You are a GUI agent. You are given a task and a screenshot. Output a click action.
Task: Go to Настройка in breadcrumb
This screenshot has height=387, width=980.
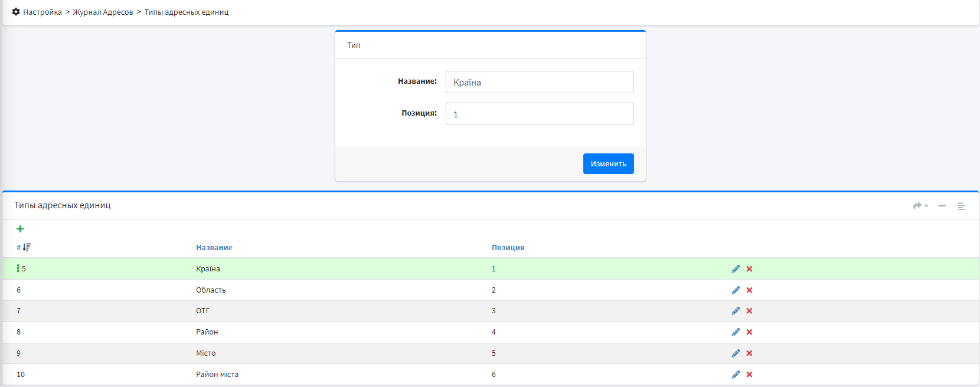click(43, 12)
